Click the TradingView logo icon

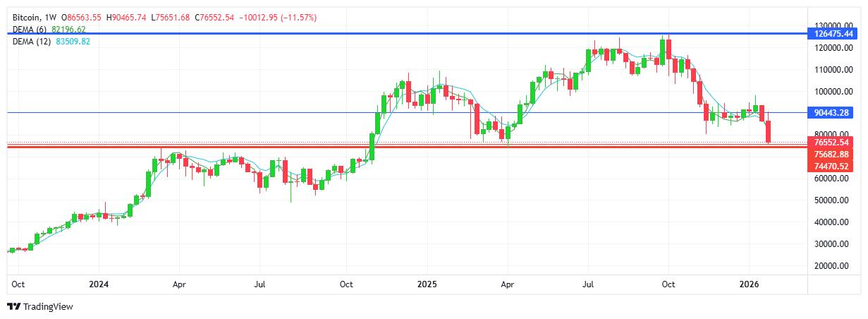(13, 307)
